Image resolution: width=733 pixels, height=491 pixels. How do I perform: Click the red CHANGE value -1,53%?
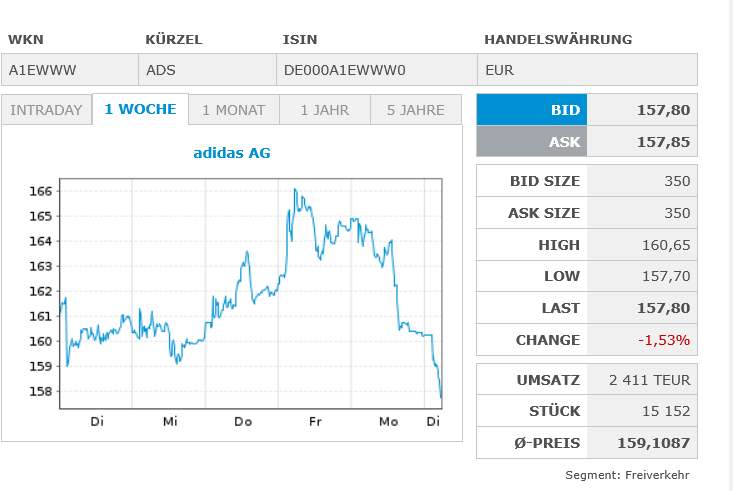(664, 340)
